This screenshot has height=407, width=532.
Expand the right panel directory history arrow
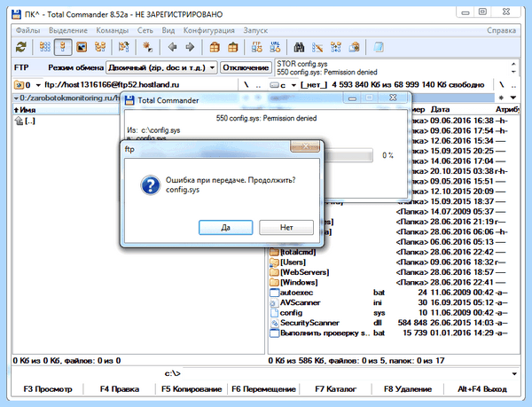click(x=513, y=98)
